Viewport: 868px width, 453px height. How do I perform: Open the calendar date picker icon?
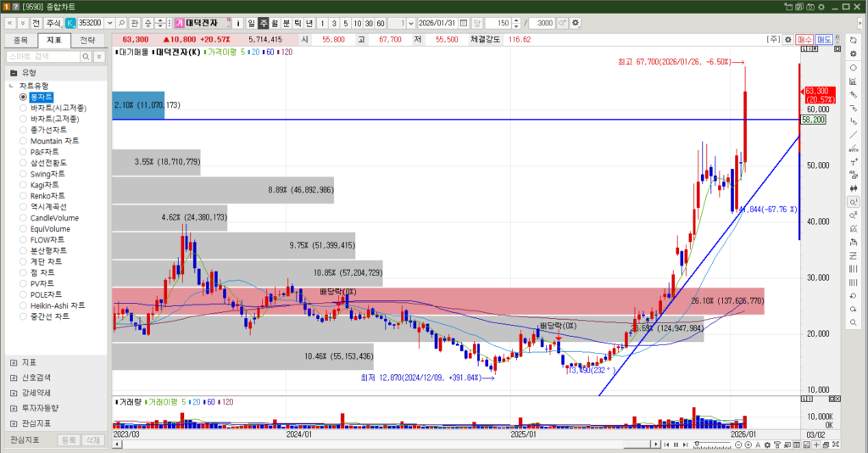[x=465, y=23]
